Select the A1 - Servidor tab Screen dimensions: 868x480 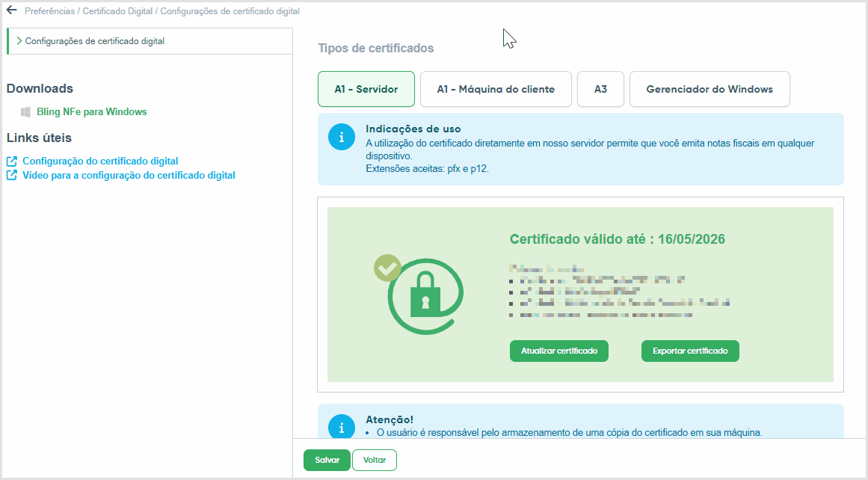(366, 89)
